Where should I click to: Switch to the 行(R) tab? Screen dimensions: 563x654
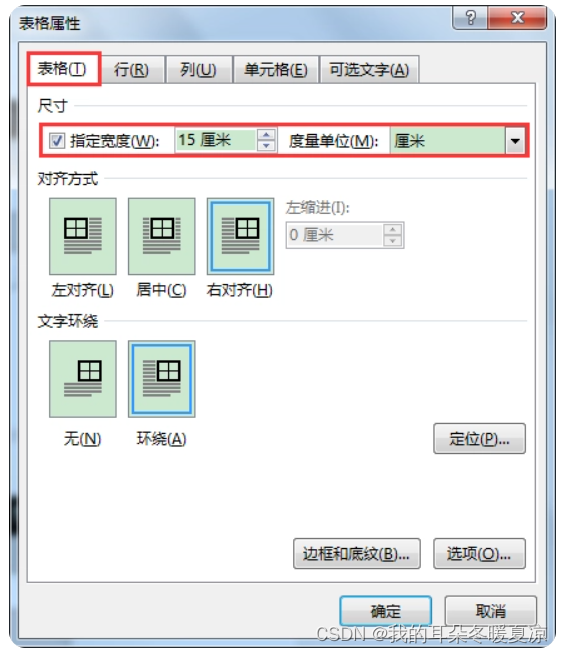[132, 70]
